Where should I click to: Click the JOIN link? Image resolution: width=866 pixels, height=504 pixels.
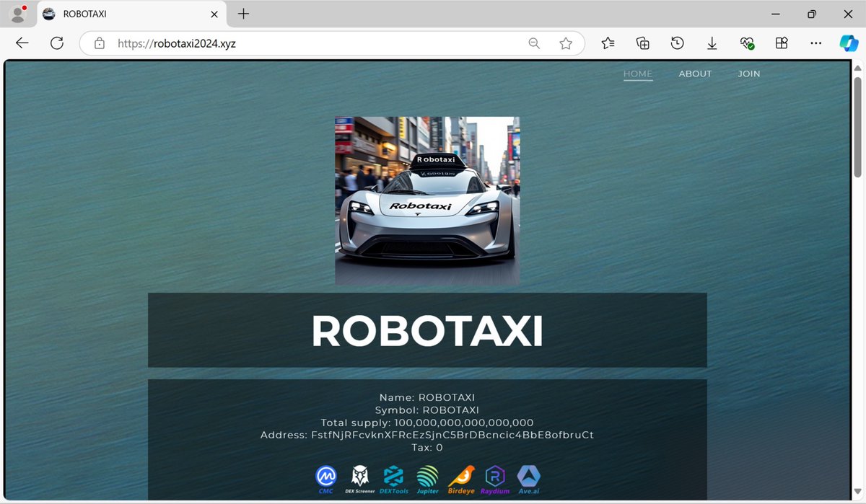(x=748, y=74)
